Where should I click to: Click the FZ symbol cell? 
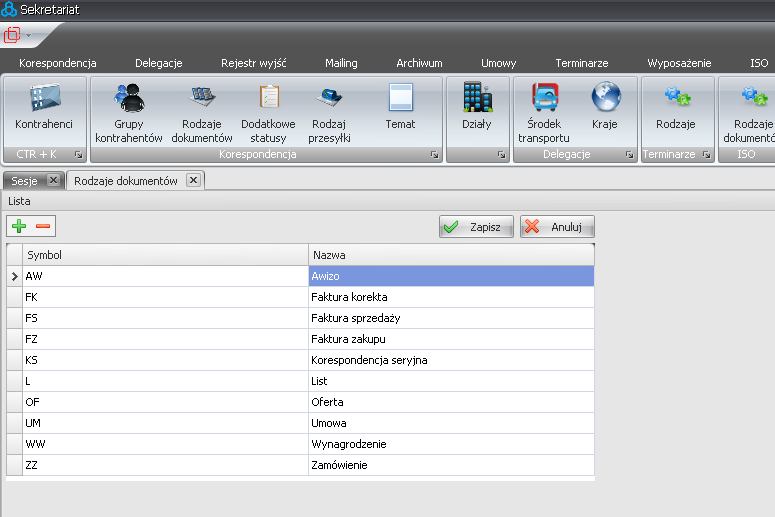166,339
